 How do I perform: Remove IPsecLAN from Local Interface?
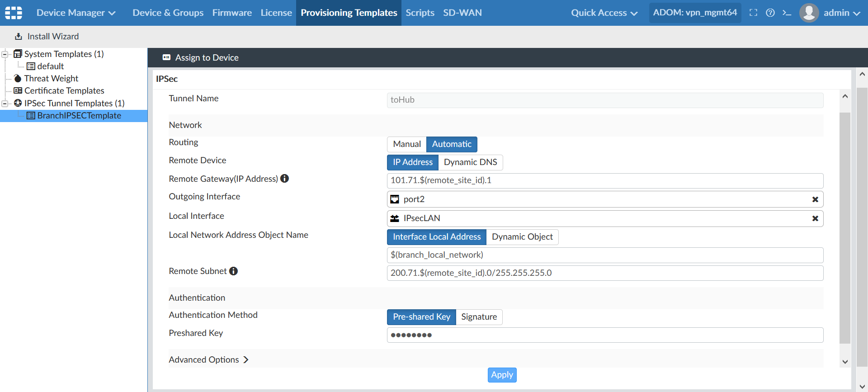click(815, 218)
